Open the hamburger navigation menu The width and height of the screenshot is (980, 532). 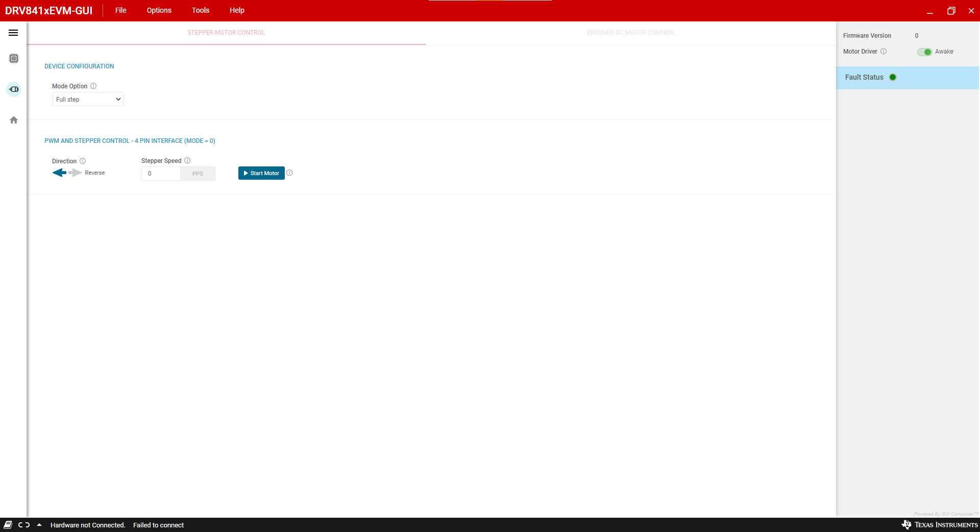pos(13,33)
